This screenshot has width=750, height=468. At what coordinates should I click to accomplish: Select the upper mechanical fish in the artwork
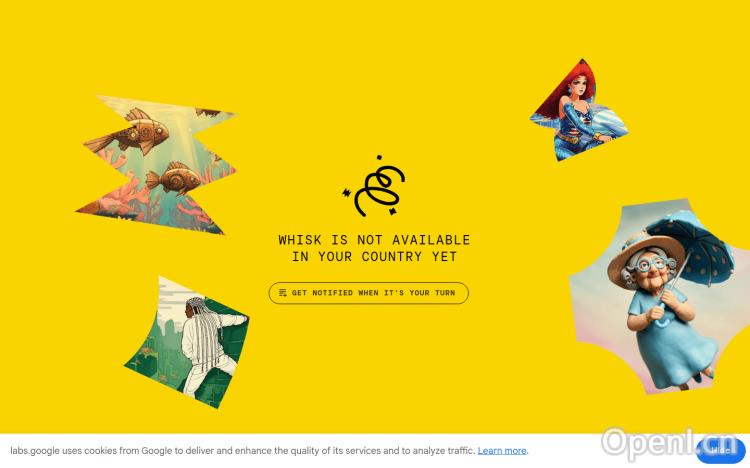(133, 132)
